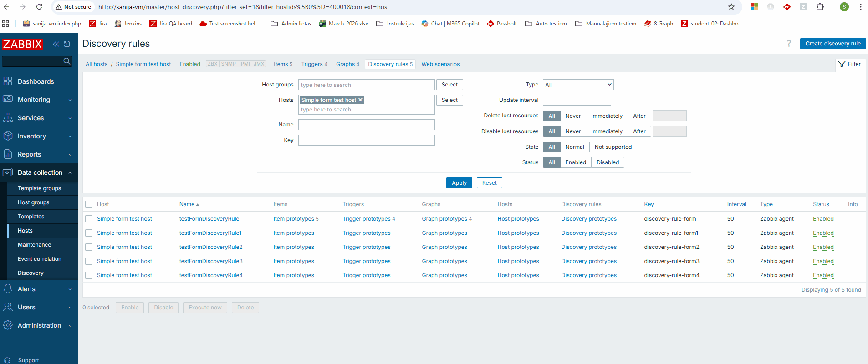Viewport: 868px width, 364px height.
Task: Open browser extensions puzzle icon
Action: 820,7
